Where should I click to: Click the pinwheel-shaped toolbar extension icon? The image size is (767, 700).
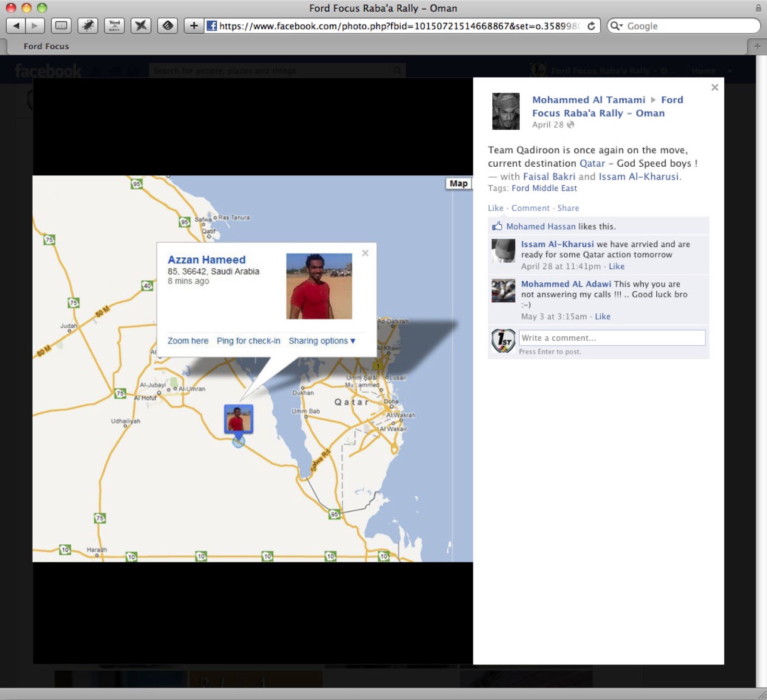tap(141, 26)
